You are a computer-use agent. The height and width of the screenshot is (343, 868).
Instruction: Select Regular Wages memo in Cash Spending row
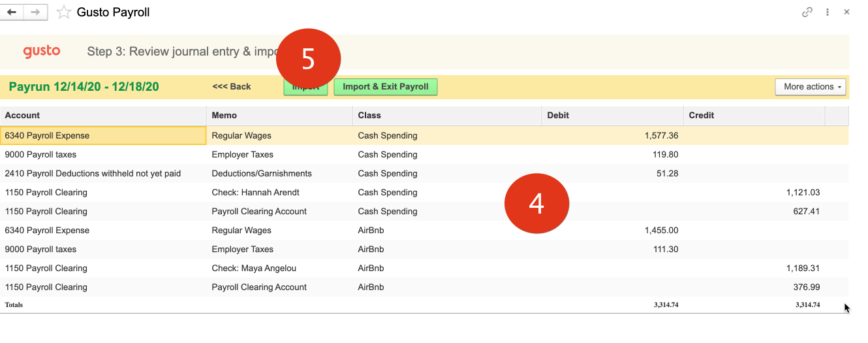click(x=280, y=135)
